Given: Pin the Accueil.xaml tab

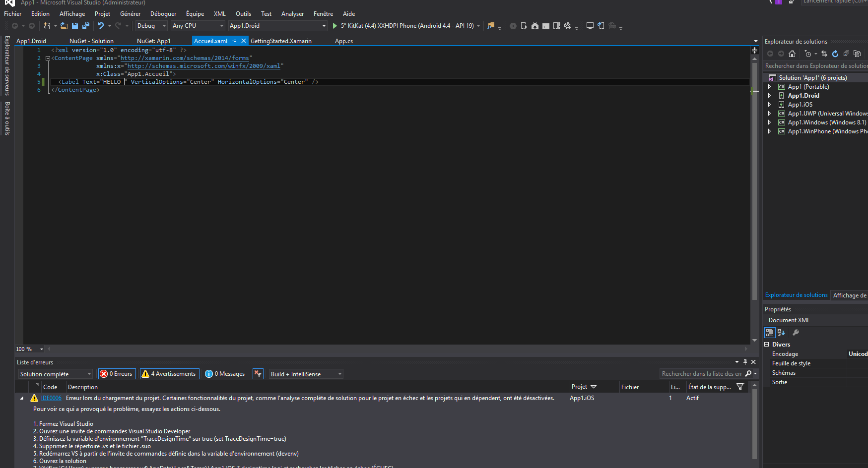Looking at the screenshot, I should [234, 41].
